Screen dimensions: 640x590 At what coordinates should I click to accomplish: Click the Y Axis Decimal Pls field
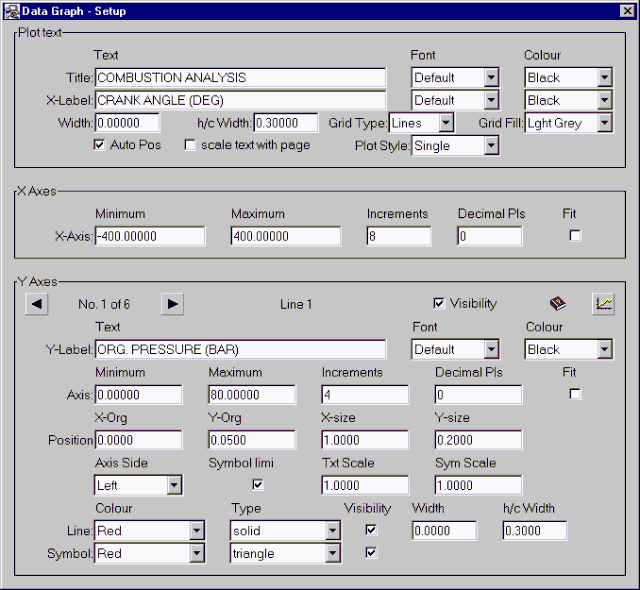[478, 394]
